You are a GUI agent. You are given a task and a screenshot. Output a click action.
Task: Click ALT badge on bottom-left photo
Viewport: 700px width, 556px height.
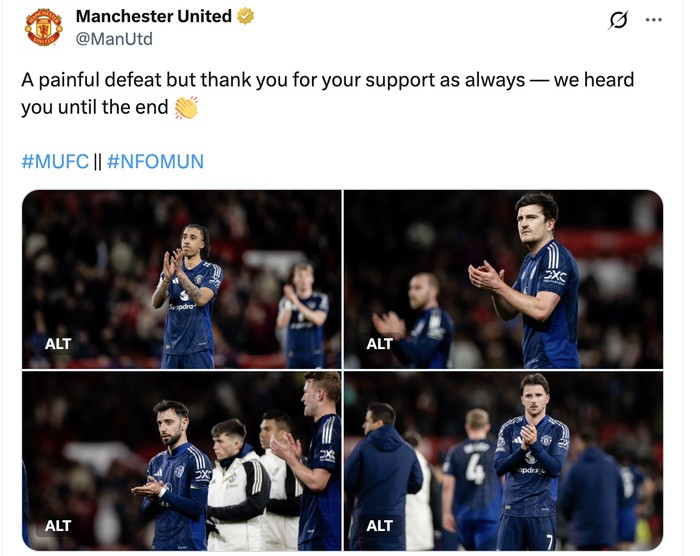(x=58, y=526)
